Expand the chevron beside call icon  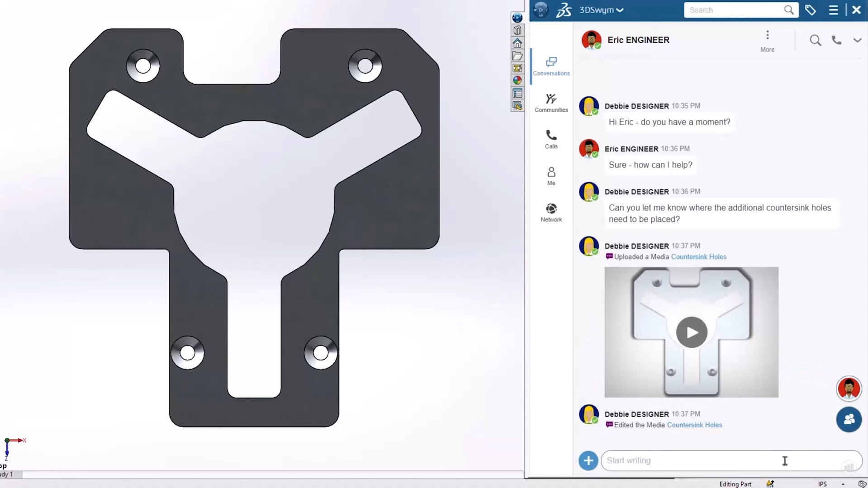pyautogui.click(x=857, y=40)
